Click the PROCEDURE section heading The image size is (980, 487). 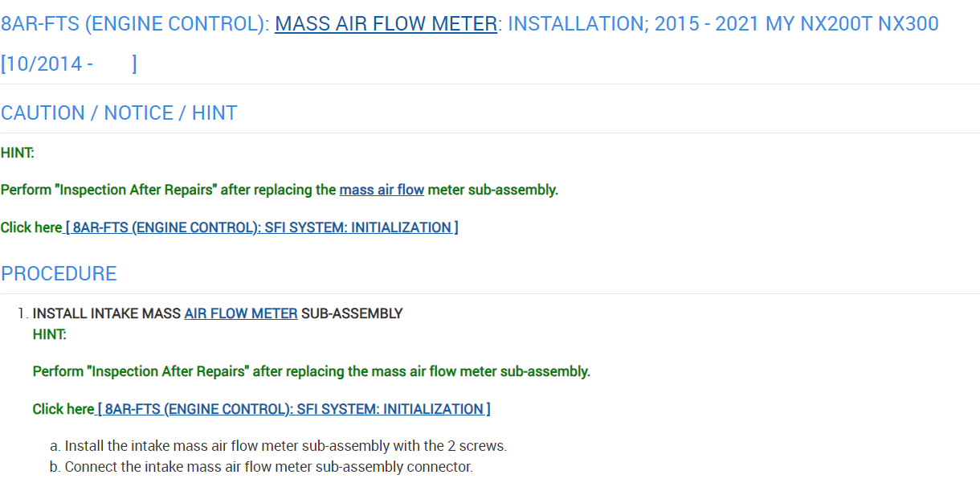59,274
